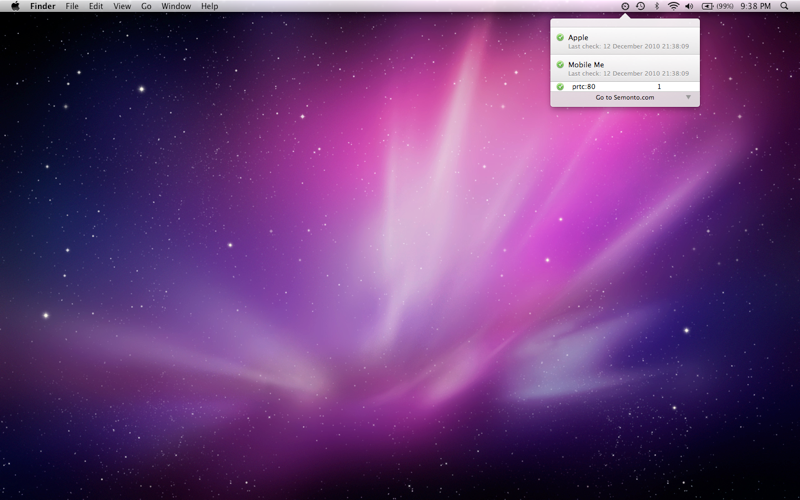Click the 9:38 PM clock

(x=755, y=6)
